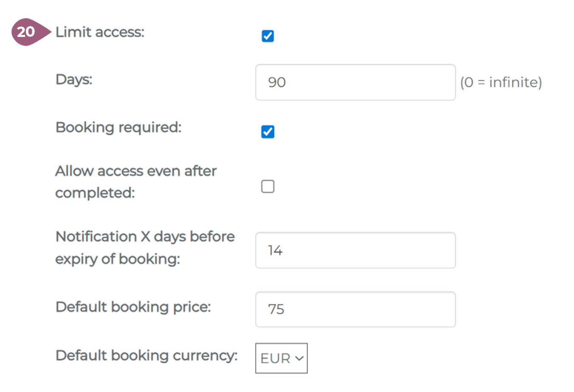This screenshot has height=392, width=574.
Task: Click the "Default booking currency:" label text
Action: (146, 355)
